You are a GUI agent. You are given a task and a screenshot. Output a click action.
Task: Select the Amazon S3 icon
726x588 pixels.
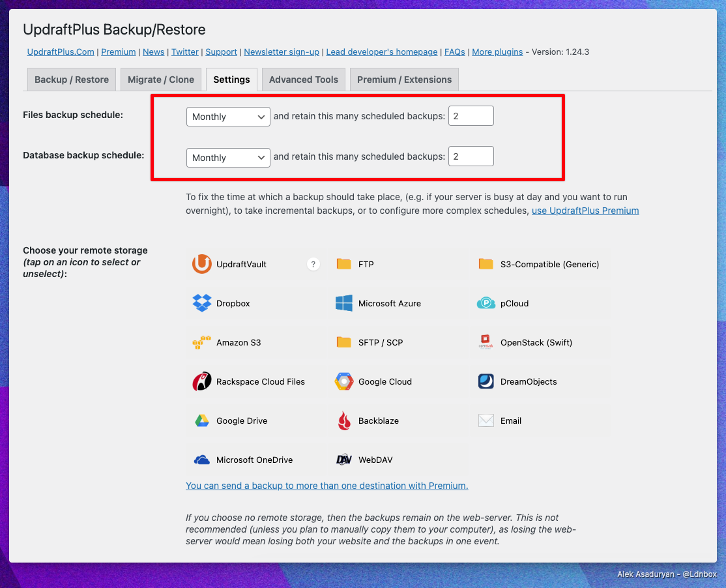point(202,343)
